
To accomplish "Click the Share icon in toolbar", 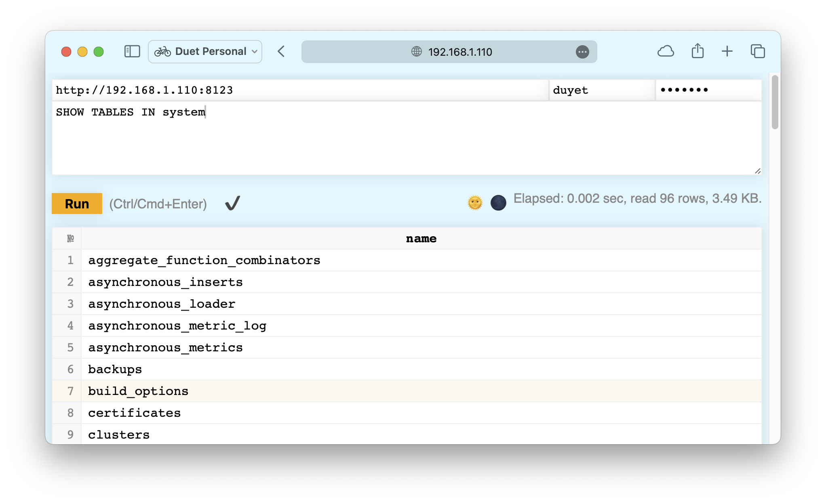I will [x=697, y=51].
